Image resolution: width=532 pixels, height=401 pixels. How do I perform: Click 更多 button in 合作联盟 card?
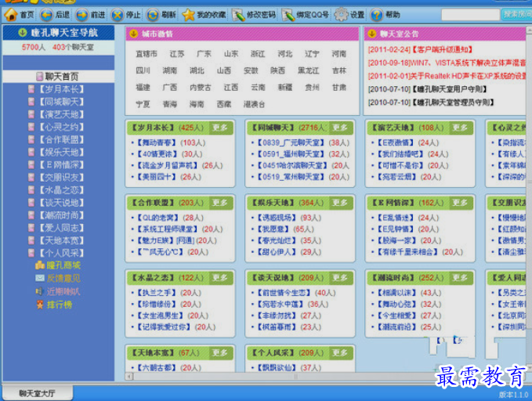click(220, 203)
